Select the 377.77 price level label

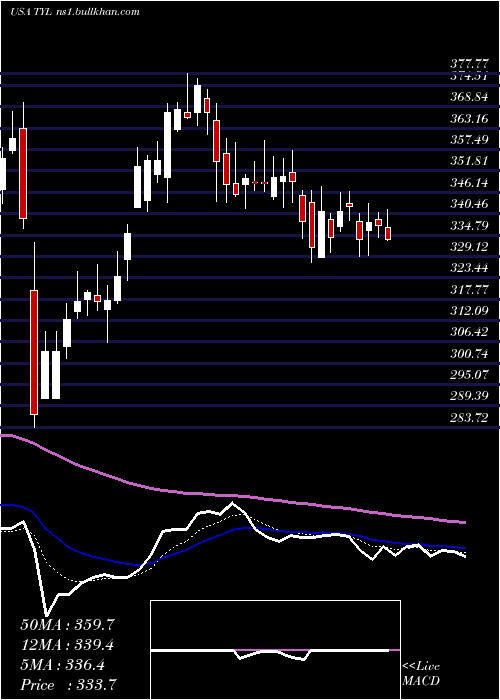(468, 64)
